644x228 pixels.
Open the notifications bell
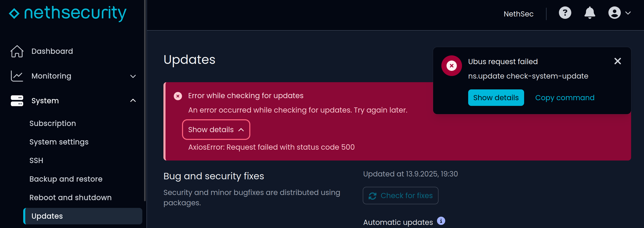point(590,13)
